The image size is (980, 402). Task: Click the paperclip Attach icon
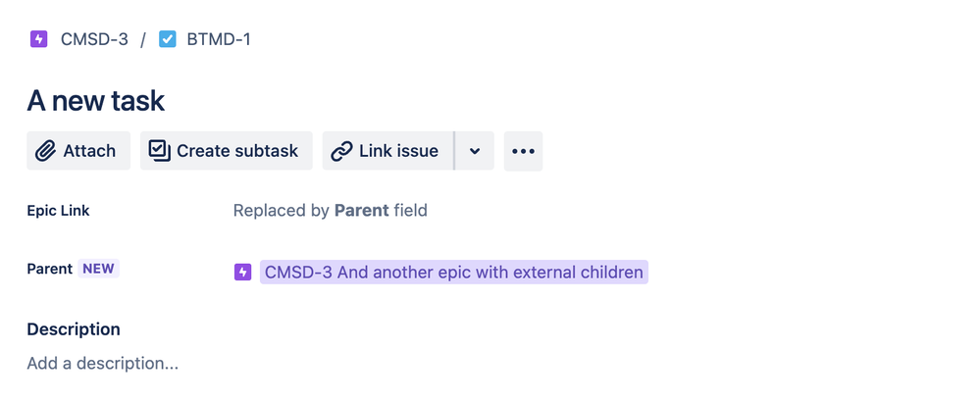point(46,151)
